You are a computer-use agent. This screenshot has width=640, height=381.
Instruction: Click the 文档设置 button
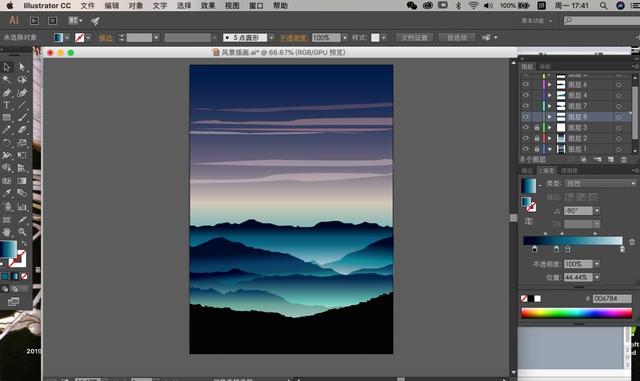click(x=414, y=38)
